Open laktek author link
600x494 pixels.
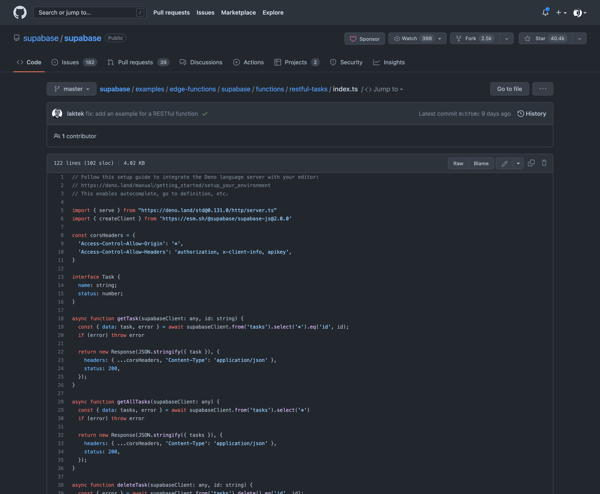(75, 114)
